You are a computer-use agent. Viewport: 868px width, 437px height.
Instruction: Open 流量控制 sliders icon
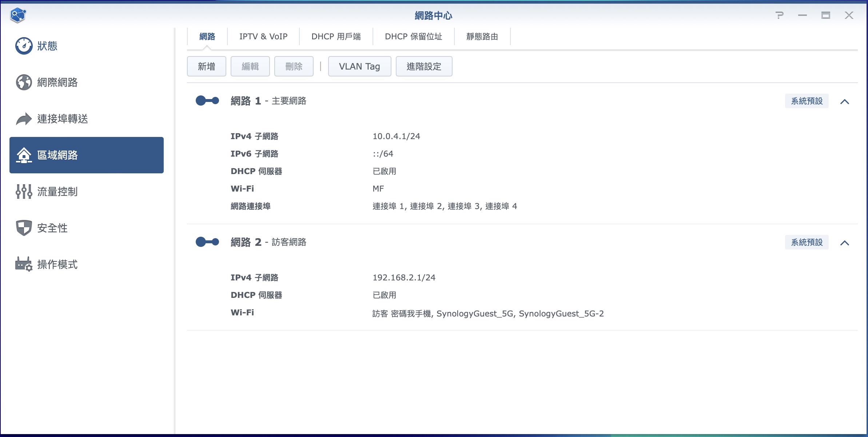pyautogui.click(x=24, y=192)
